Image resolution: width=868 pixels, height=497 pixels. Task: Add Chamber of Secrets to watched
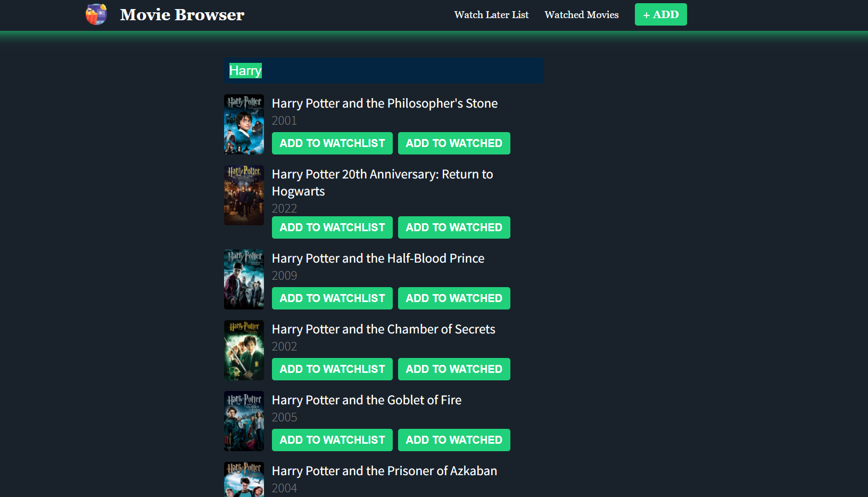point(454,369)
